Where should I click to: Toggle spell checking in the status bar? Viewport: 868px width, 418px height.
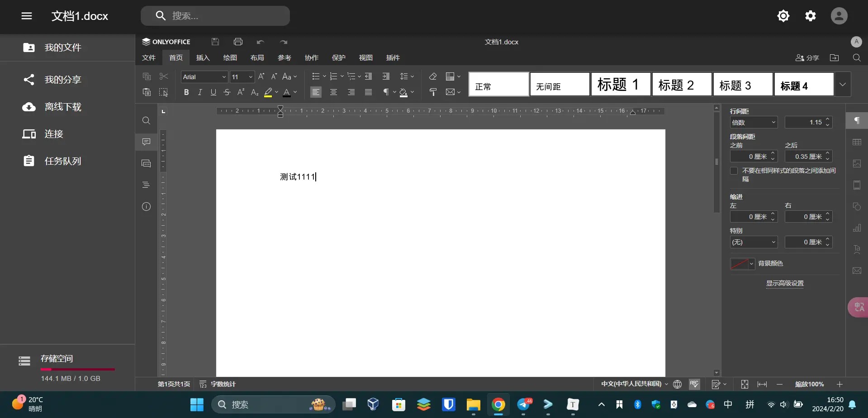click(x=694, y=384)
